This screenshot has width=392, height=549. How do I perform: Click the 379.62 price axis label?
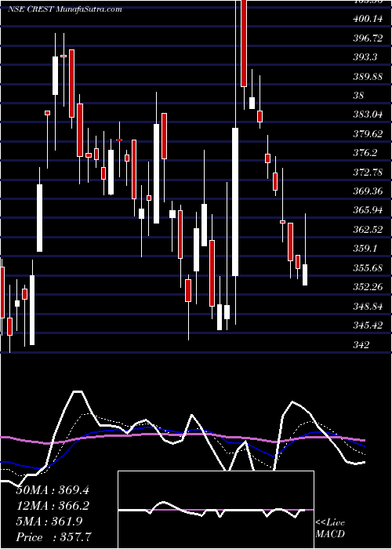coord(368,134)
